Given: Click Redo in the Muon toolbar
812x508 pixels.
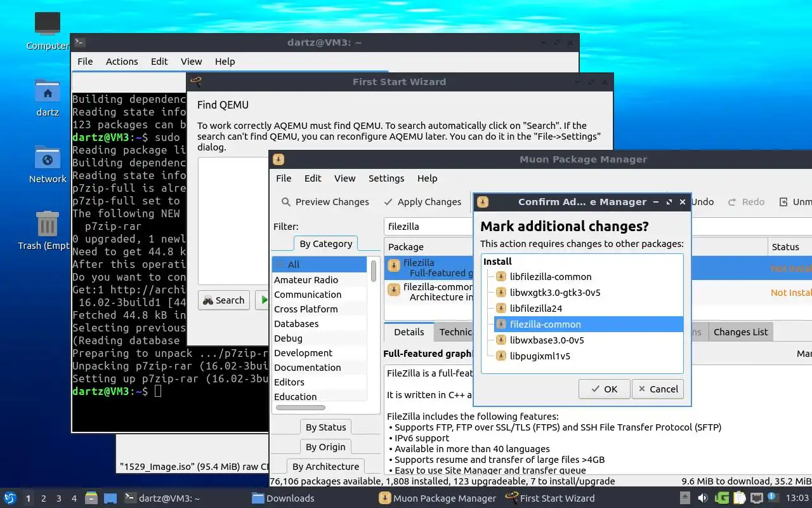Looking at the screenshot, I should [746, 202].
